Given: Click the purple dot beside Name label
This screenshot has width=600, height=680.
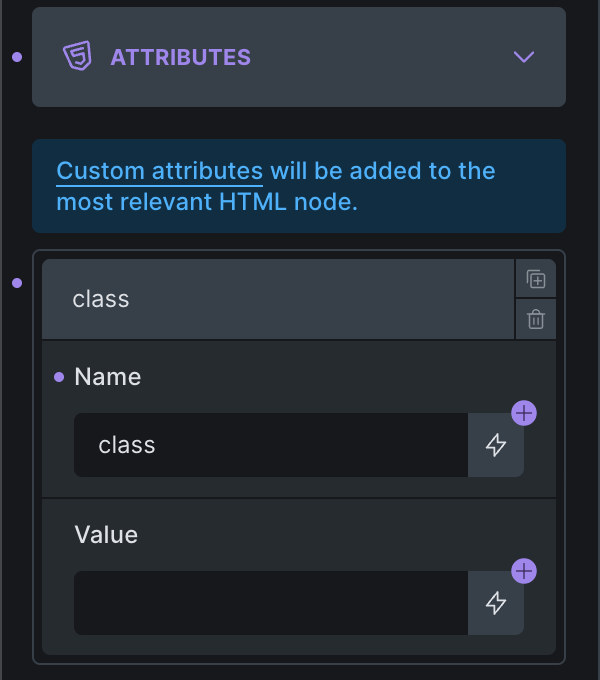Looking at the screenshot, I should 59,377.
